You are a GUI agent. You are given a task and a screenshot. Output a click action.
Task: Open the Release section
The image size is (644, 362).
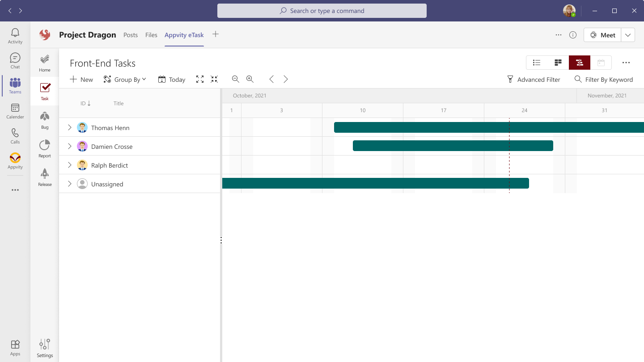click(x=44, y=176)
